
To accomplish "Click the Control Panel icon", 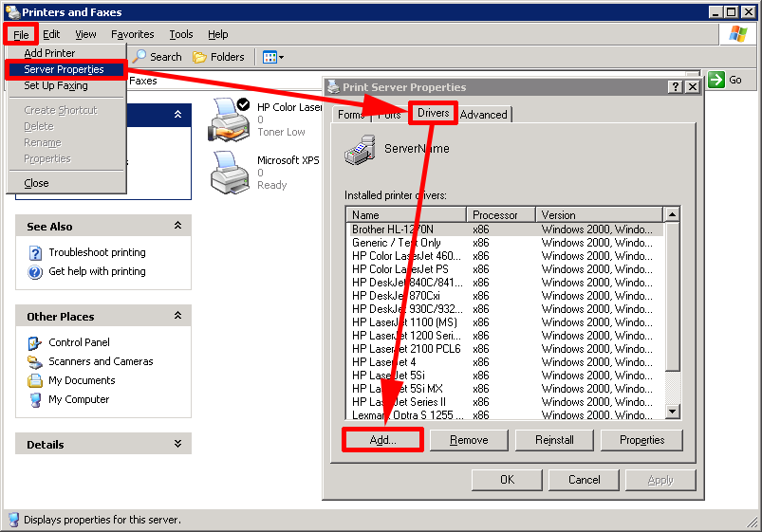I will 35,343.
